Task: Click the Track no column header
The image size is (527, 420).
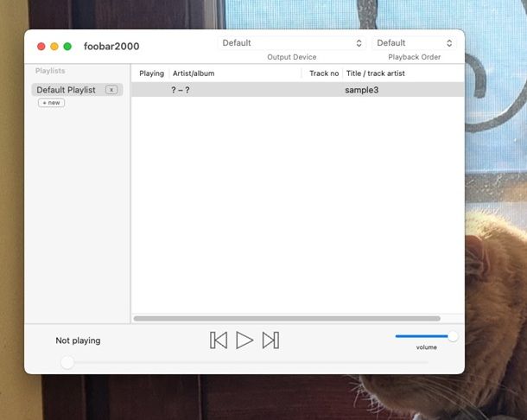Action: [x=324, y=73]
